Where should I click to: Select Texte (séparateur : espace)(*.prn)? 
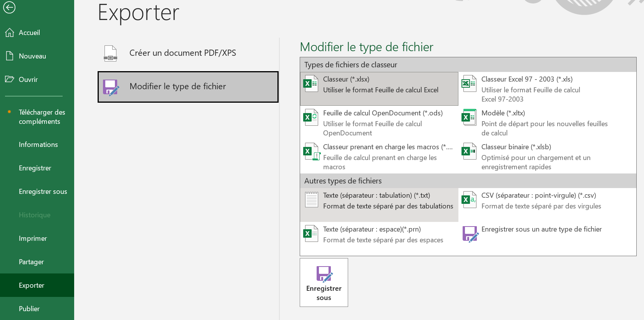[x=379, y=239]
